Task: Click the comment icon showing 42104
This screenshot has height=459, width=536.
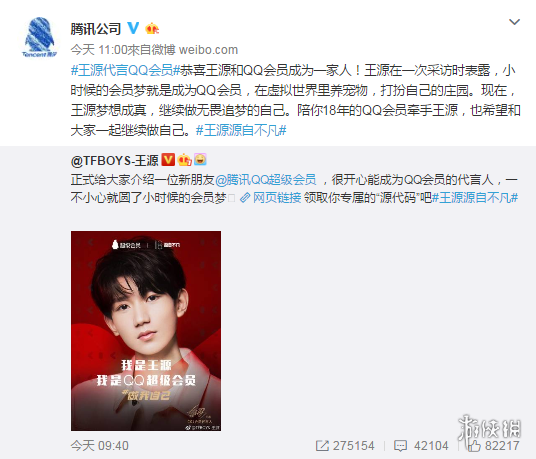Action: point(400,446)
